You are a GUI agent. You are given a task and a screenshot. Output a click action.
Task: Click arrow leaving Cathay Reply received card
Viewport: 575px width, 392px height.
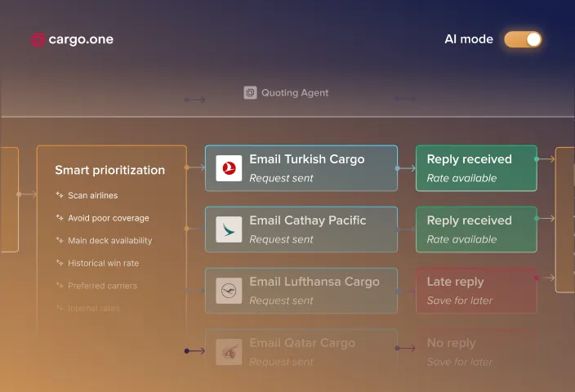click(546, 218)
